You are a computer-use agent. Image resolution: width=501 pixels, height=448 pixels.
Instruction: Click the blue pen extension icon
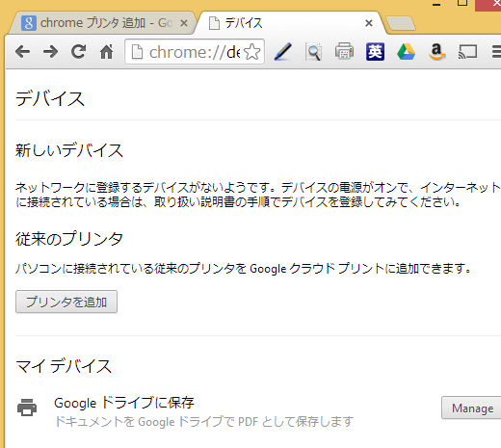click(x=282, y=51)
